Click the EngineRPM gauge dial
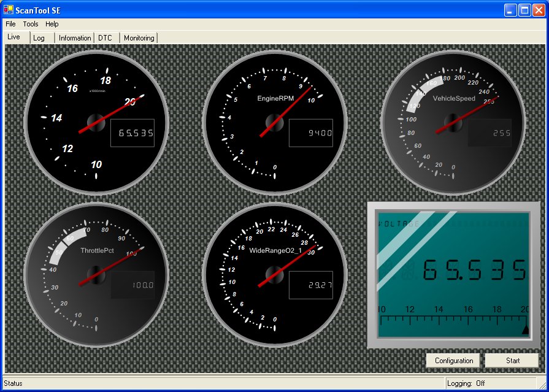549x392 pixels. coord(275,123)
